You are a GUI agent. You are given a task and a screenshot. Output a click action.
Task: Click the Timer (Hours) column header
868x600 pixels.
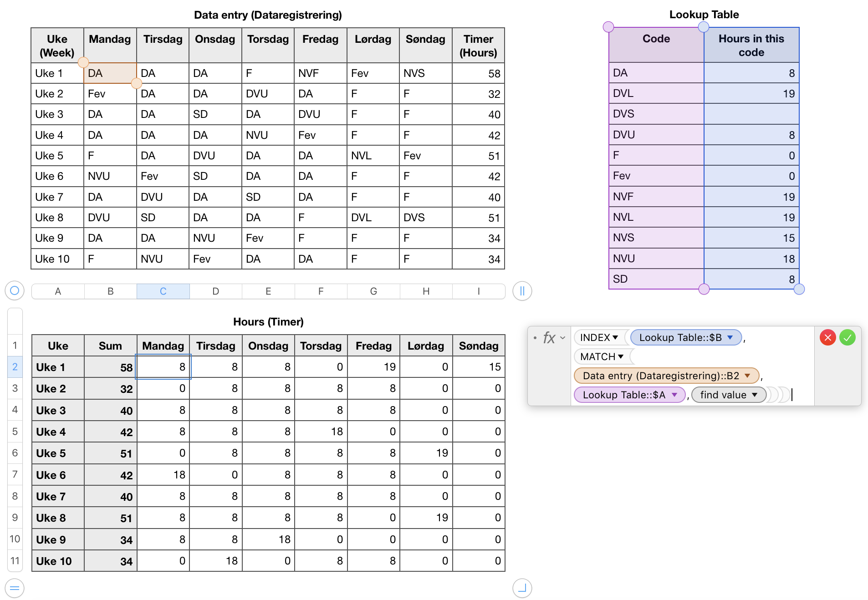[x=478, y=46]
